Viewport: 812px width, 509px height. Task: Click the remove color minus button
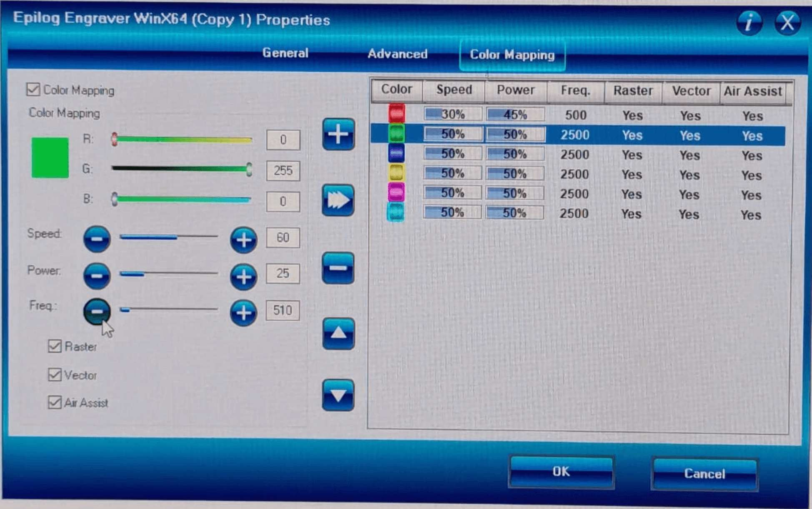tap(338, 268)
